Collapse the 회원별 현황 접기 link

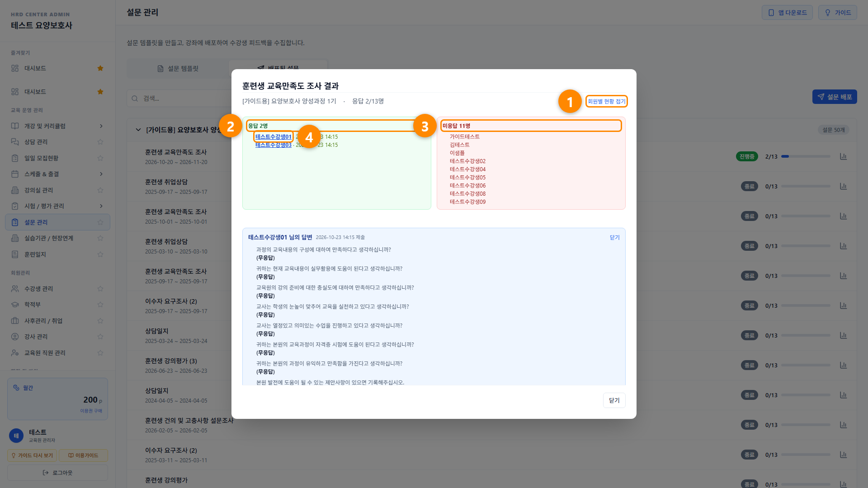pyautogui.click(x=606, y=101)
